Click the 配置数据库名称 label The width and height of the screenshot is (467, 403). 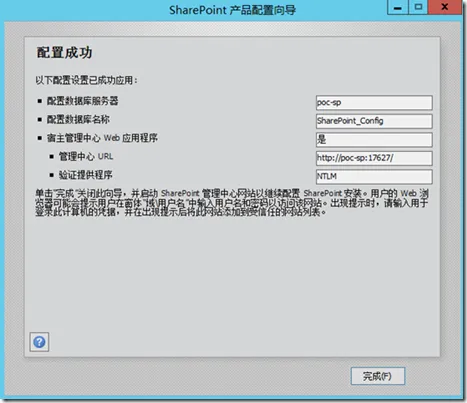78,119
